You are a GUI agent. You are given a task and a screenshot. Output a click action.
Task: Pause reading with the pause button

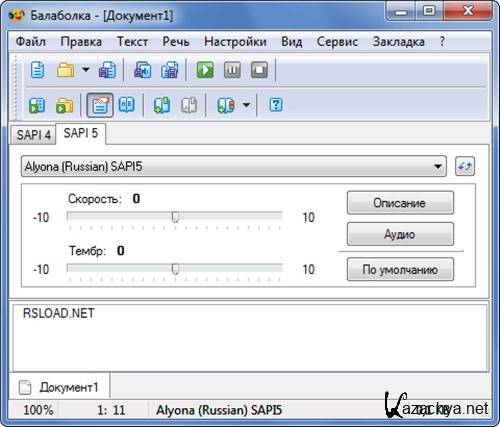pos(232,70)
